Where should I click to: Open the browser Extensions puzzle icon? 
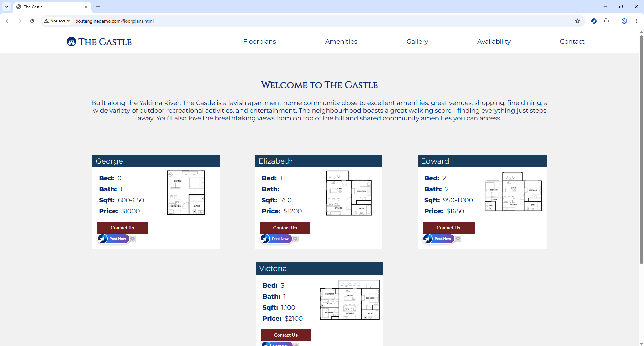pyautogui.click(x=606, y=21)
